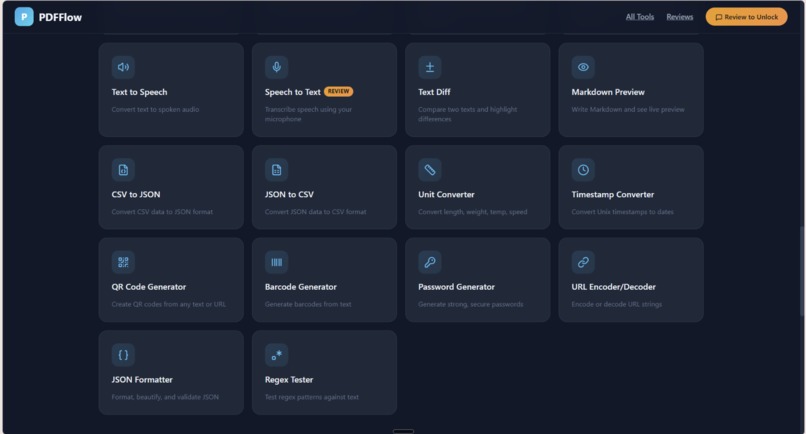Click 'Format, beautify, and validate JSON'
The width and height of the screenshot is (806, 434).
point(165,397)
